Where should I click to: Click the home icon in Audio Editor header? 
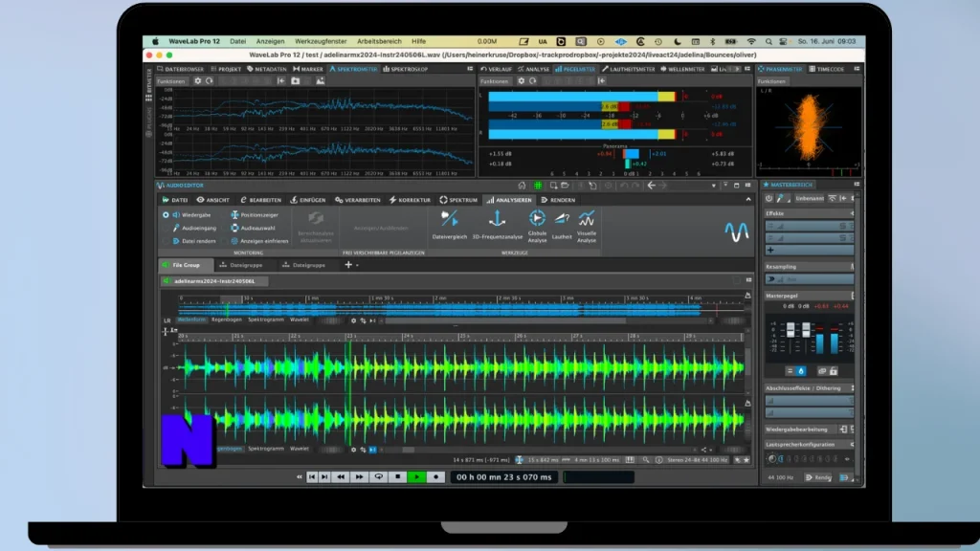point(522,186)
